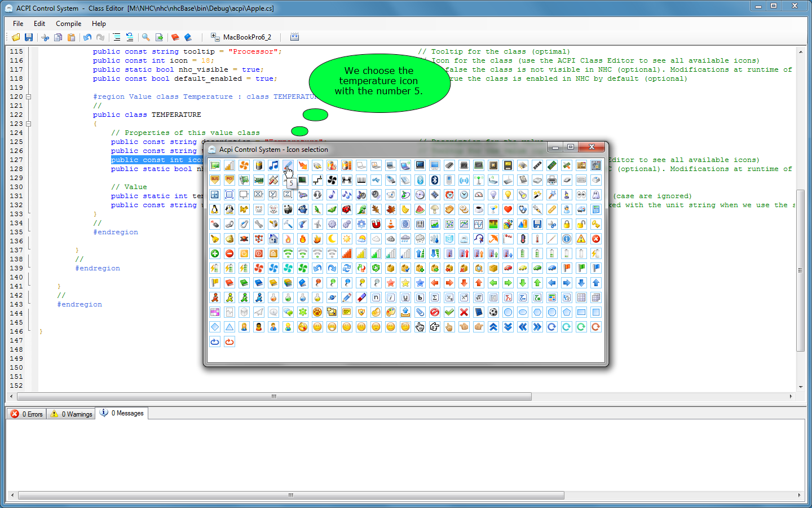Choose the red horseshoe magnet icon
Viewport: 812px width, 508px height.
(x=376, y=224)
